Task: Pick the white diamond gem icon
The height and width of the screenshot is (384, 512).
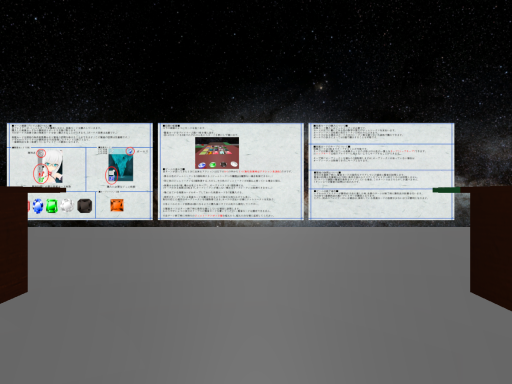Action: point(67,206)
